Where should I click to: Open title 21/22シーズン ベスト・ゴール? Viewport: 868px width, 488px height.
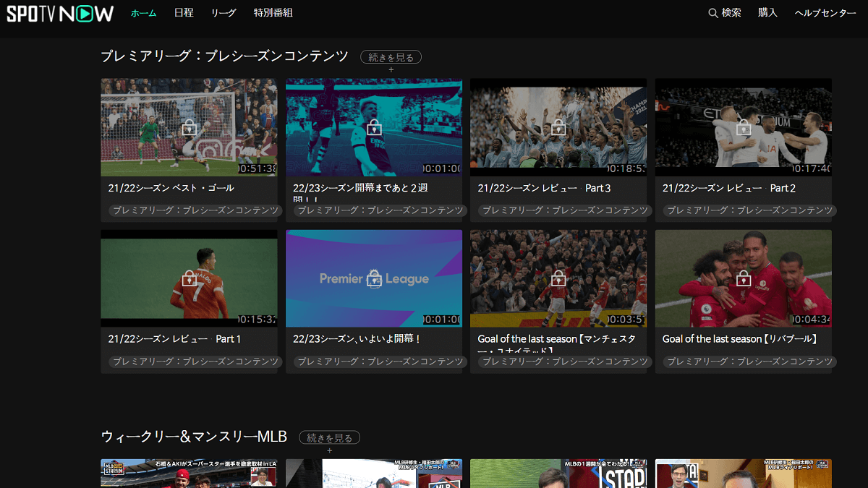click(x=171, y=188)
